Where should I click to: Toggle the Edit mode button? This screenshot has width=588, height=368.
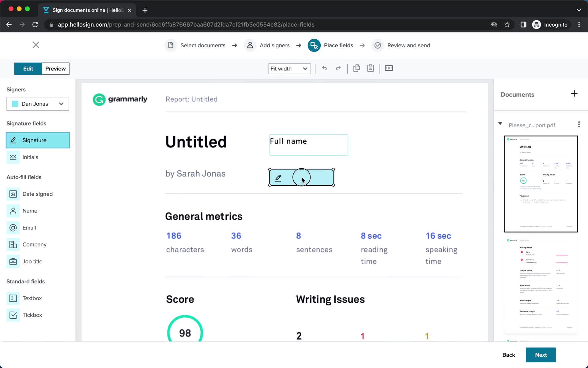point(28,68)
